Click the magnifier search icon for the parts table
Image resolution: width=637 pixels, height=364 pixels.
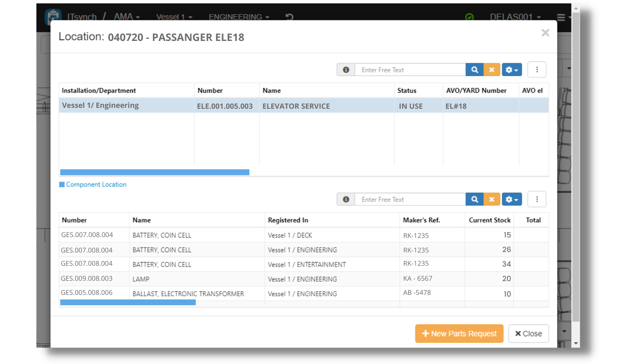coord(475,199)
